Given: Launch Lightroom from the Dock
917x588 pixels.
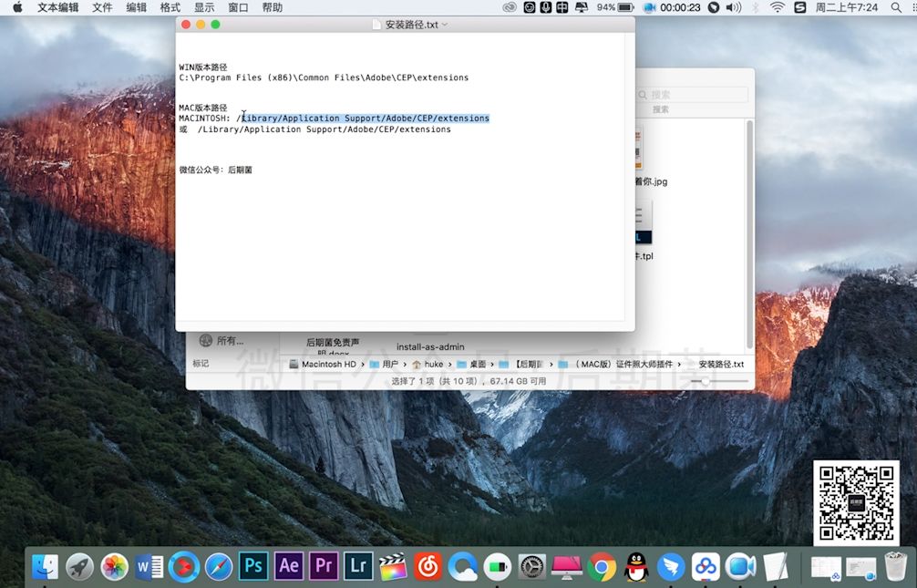Looking at the screenshot, I should click(358, 566).
